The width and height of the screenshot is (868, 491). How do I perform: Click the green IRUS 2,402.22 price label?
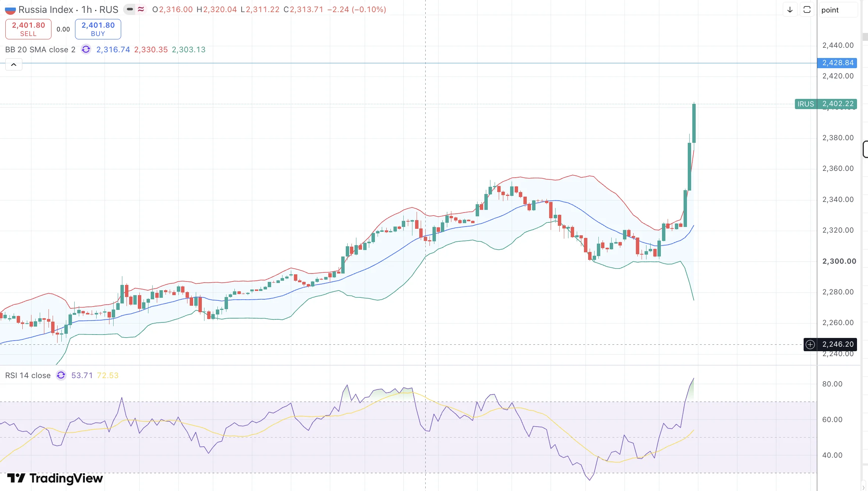tap(826, 104)
